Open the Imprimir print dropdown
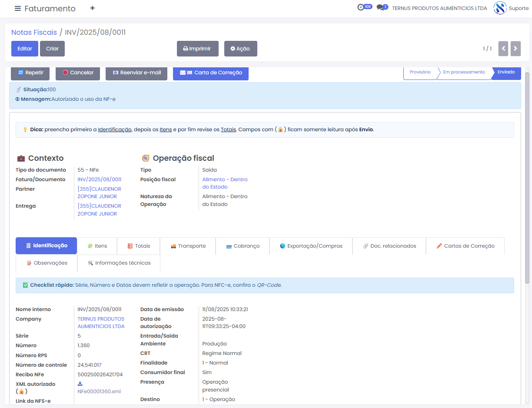The width and height of the screenshot is (532, 408). click(x=197, y=49)
